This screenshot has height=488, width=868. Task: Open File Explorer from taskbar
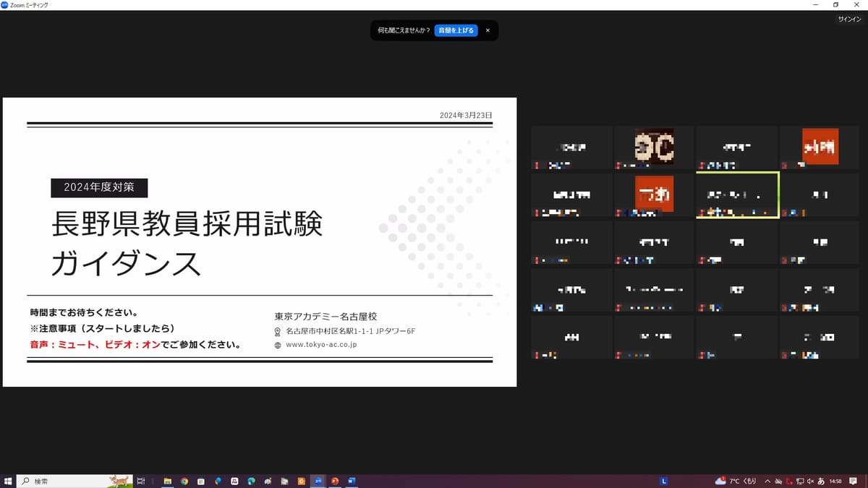pos(168,481)
